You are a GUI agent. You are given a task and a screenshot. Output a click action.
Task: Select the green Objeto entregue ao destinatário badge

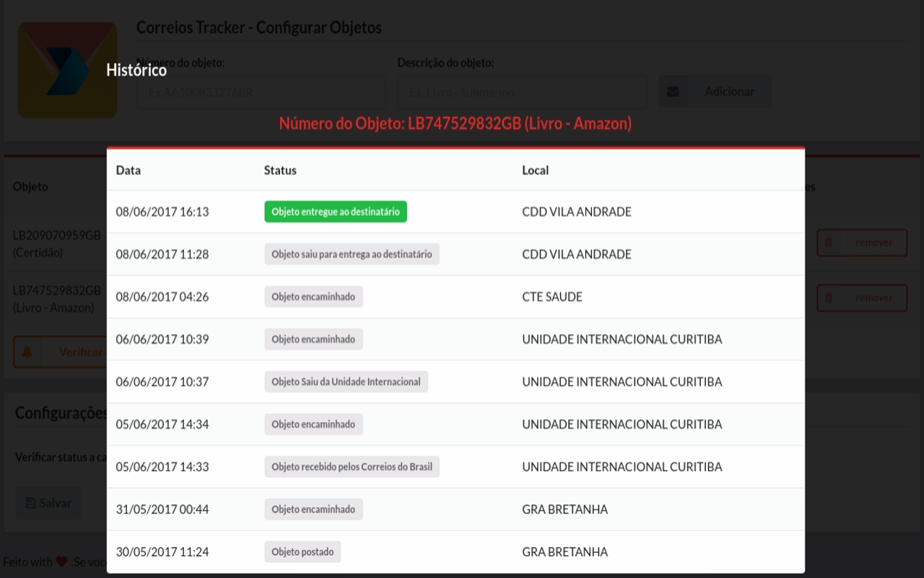point(335,212)
